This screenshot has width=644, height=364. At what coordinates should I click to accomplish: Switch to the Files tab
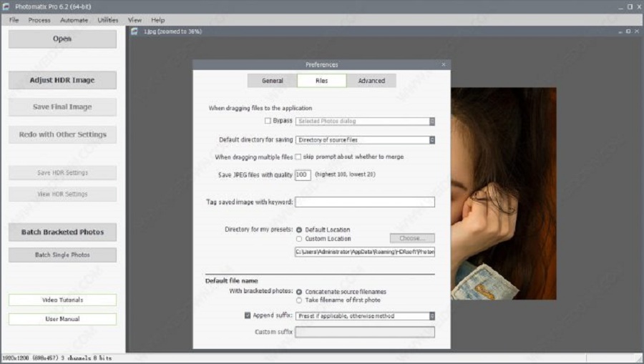pyautogui.click(x=321, y=81)
